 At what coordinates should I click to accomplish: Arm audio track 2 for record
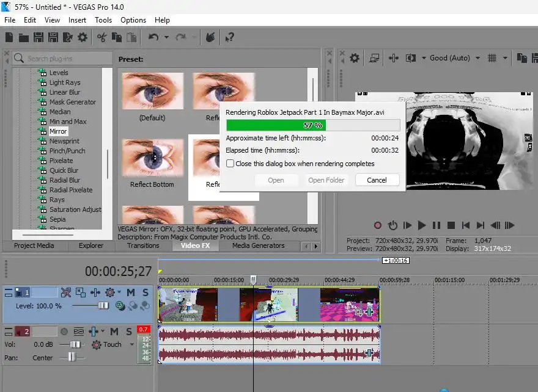pyautogui.click(x=64, y=332)
